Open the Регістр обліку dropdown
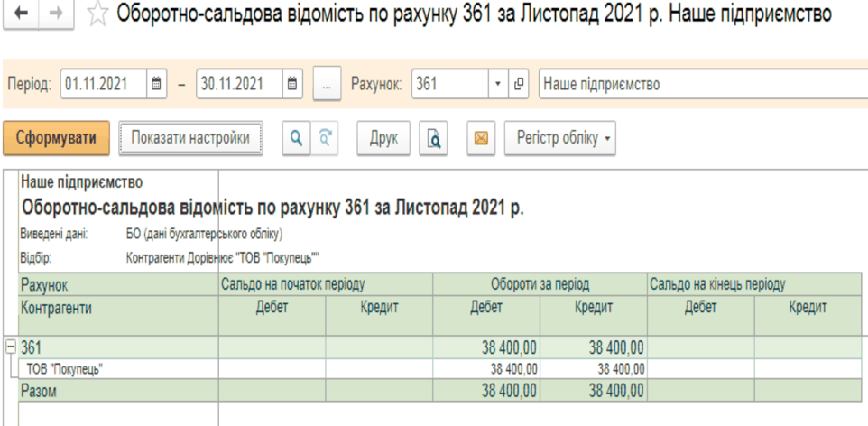Screen dimensions: 868x426 pos(559,138)
